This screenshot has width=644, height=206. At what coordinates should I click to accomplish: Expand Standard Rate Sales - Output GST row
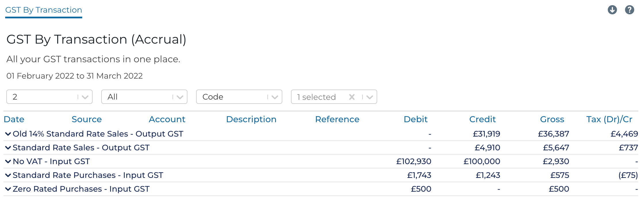pyautogui.click(x=8, y=148)
